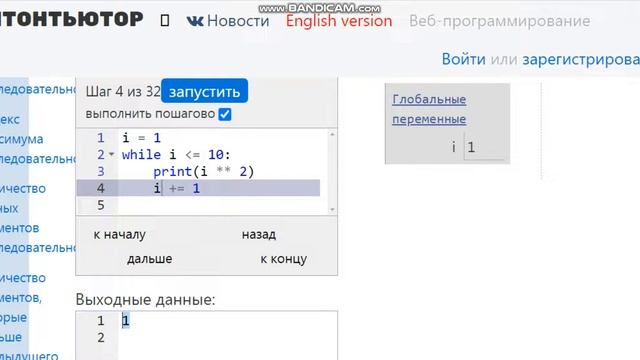Click the output line 1 value
The width and height of the screenshot is (640, 360).
pos(126,320)
